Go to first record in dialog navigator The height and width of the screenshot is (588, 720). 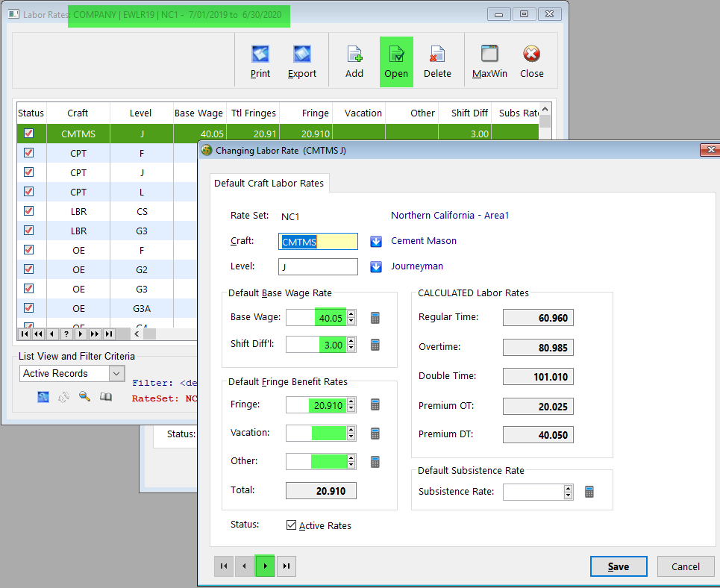coord(224,566)
